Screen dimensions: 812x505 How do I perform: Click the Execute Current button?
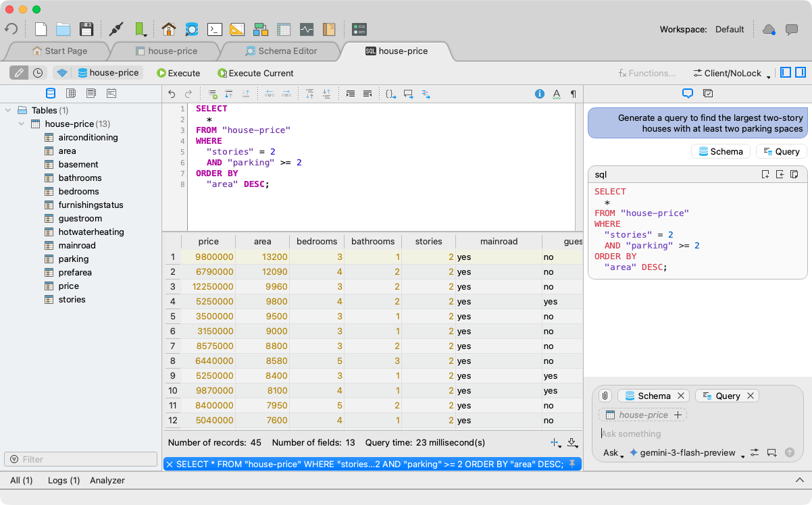255,73
